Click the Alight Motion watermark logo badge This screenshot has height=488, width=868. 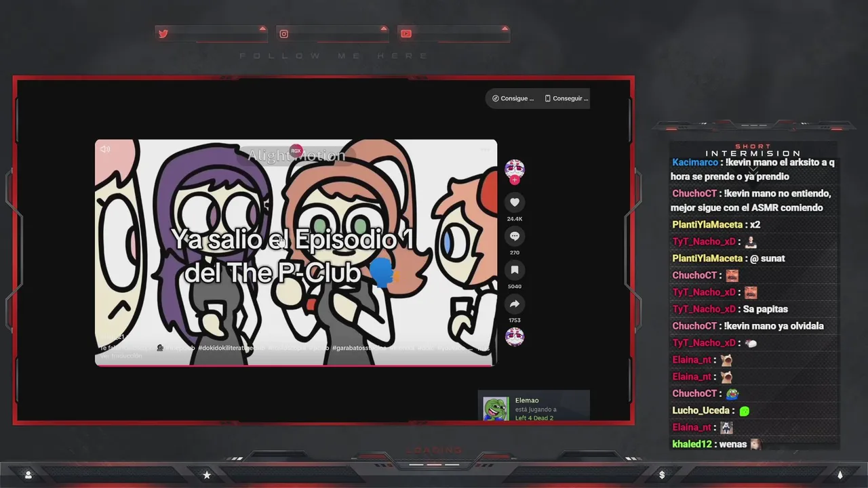(x=296, y=150)
